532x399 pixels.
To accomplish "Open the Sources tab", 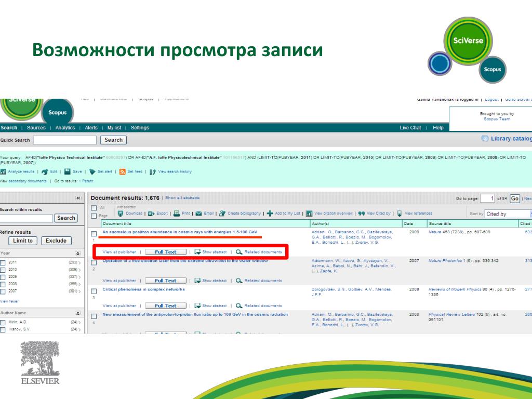I will (36, 128).
